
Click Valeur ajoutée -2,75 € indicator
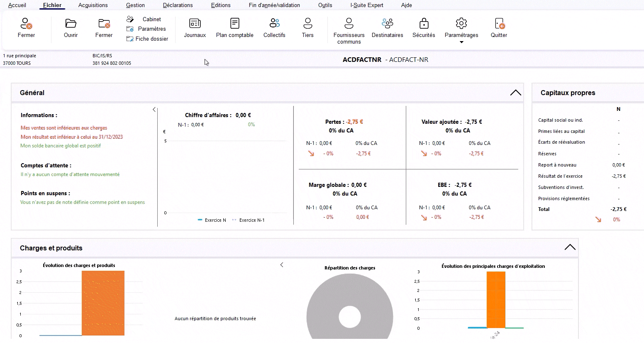tap(451, 122)
